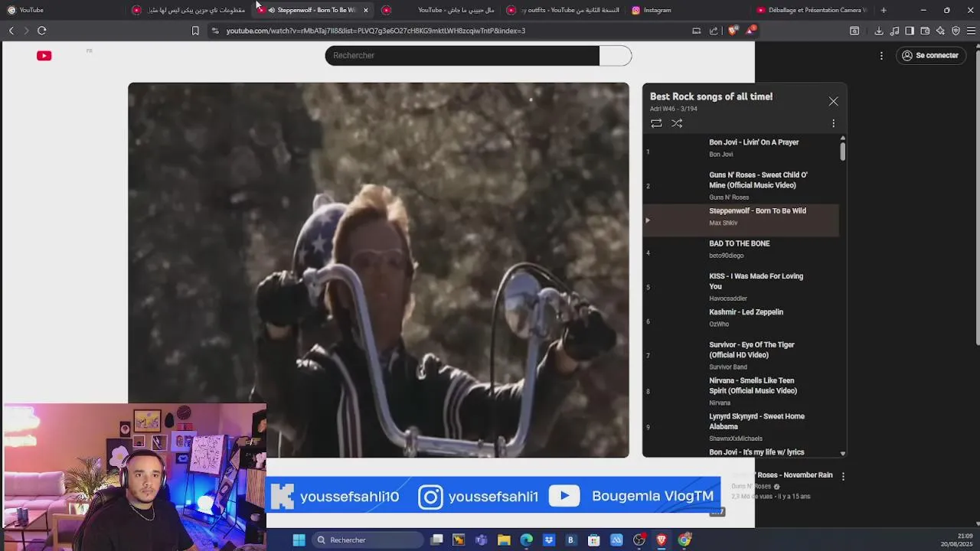Open Google Chrome from taskbar

[684, 540]
